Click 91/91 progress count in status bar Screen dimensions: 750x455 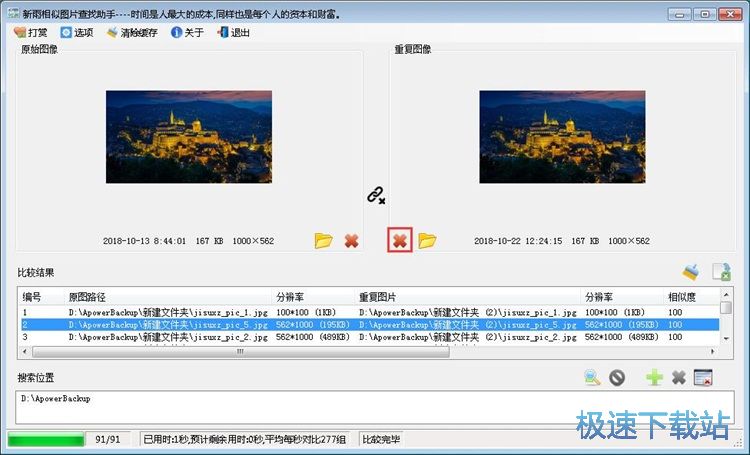point(108,439)
